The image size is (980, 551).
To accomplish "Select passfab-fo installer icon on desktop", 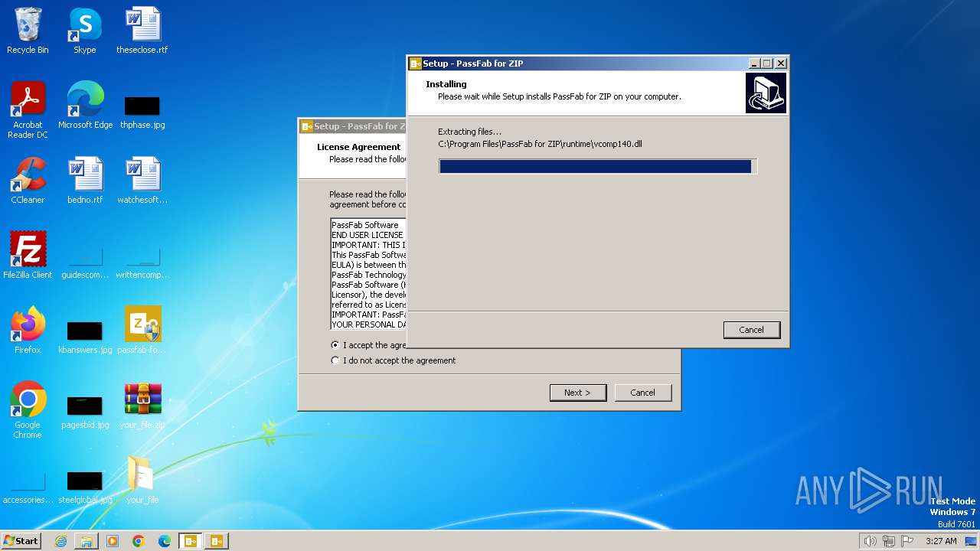I will click(142, 331).
